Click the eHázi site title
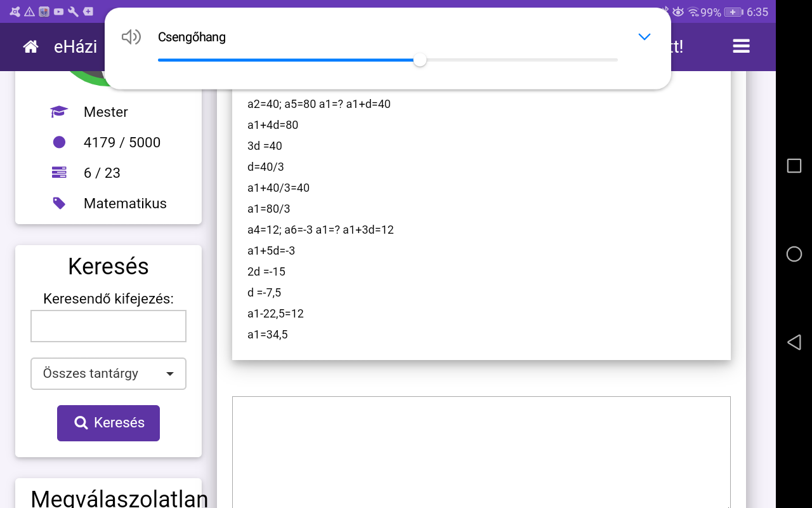The height and width of the screenshot is (508, 812). (x=75, y=46)
